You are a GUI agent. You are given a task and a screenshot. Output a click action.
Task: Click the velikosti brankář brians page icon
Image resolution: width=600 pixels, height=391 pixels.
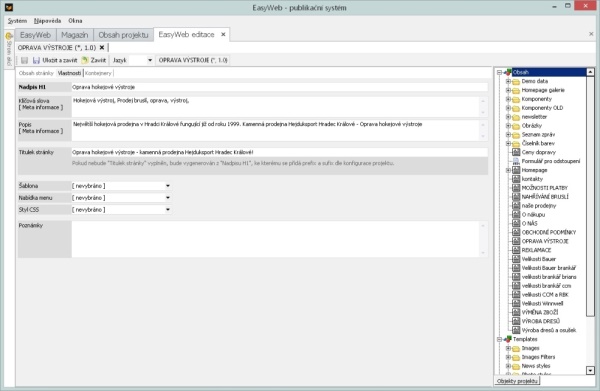point(516,277)
